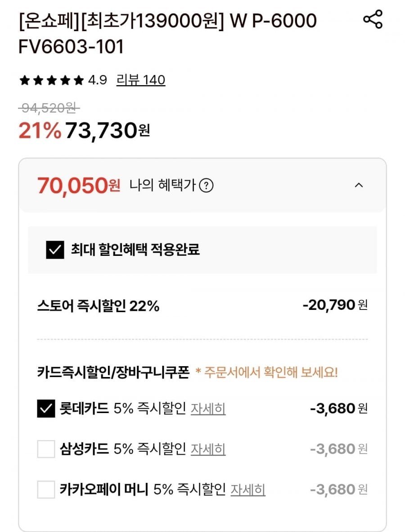View 자세히 details for 삼성카드 discount
Viewport: 405px width, 532px height.
[208, 449]
